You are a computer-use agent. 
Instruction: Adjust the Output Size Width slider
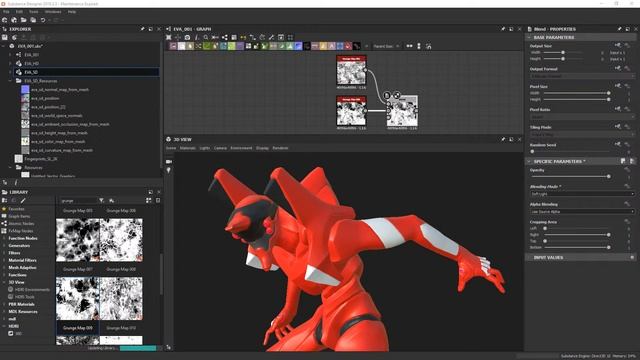(x=563, y=52)
